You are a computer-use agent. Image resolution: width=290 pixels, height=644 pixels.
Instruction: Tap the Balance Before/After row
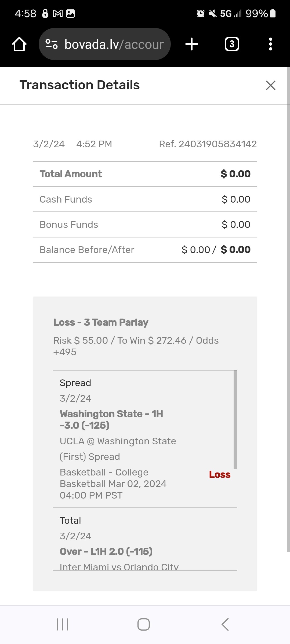pyautogui.click(x=145, y=250)
